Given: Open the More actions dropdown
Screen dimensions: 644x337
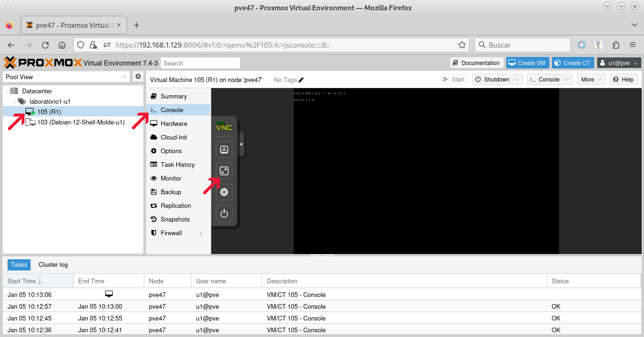Looking at the screenshot, I should pyautogui.click(x=591, y=80).
